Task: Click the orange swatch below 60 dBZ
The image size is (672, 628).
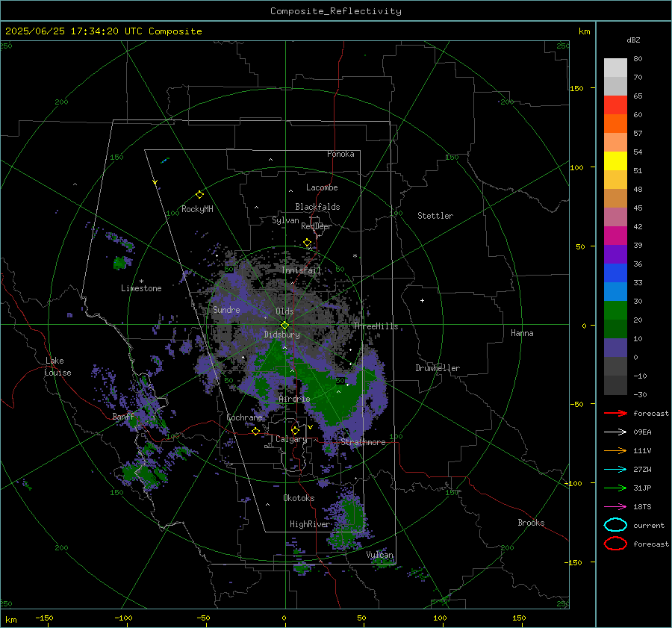Action: [615, 123]
